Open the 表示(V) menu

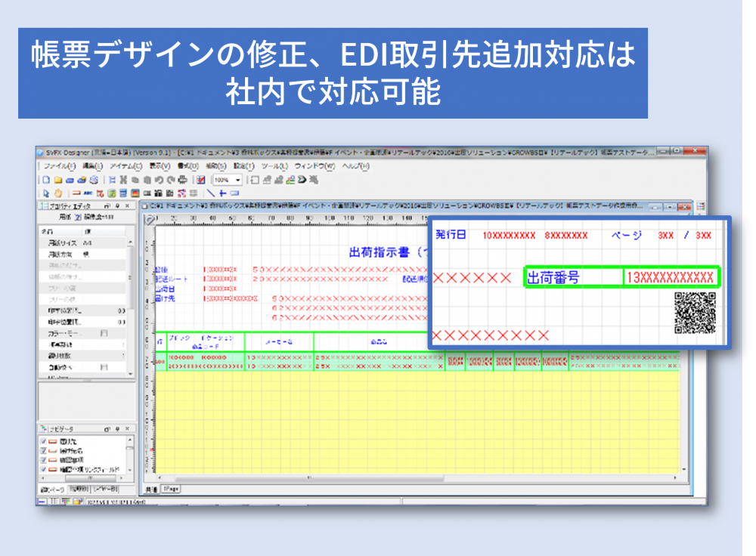point(160,166)
